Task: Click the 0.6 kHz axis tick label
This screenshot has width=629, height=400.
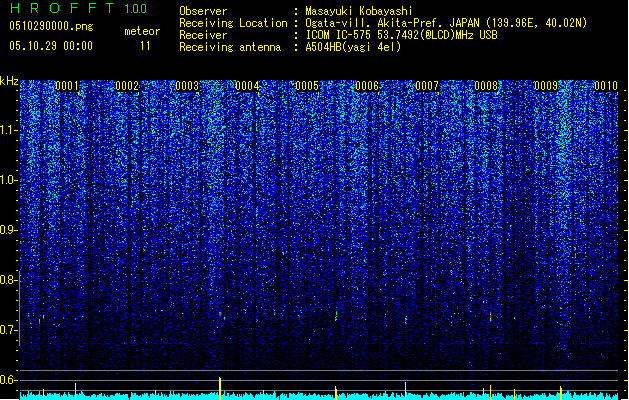Action: point(8,380)
